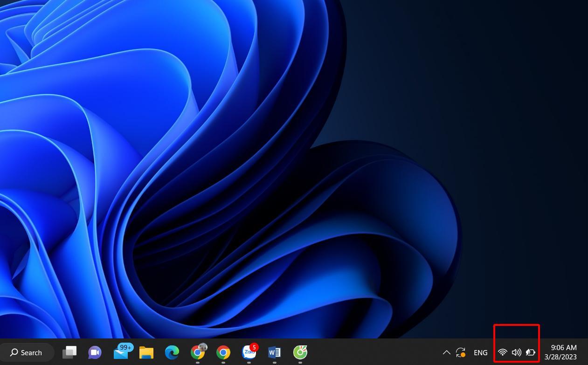The height and width of the screenshot is (365, 588).
Task: Open the plain Google Chrome icon
Action: point(223,352)
